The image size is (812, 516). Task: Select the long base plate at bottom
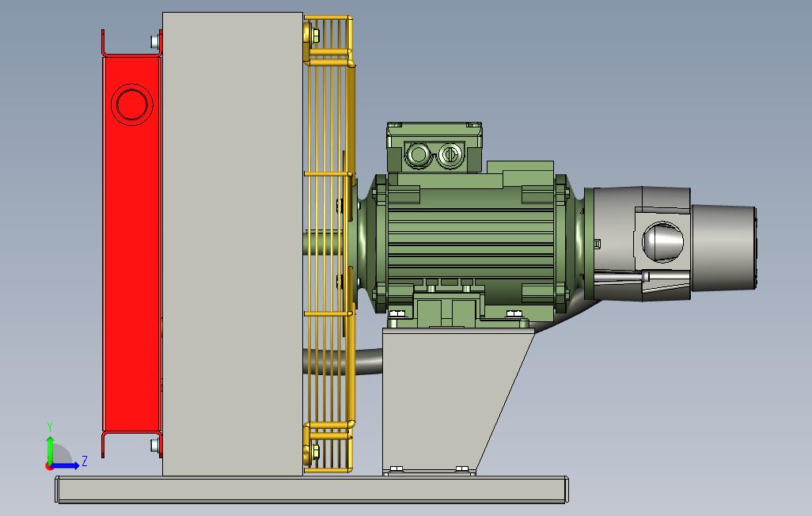click(x=312, y=490)
